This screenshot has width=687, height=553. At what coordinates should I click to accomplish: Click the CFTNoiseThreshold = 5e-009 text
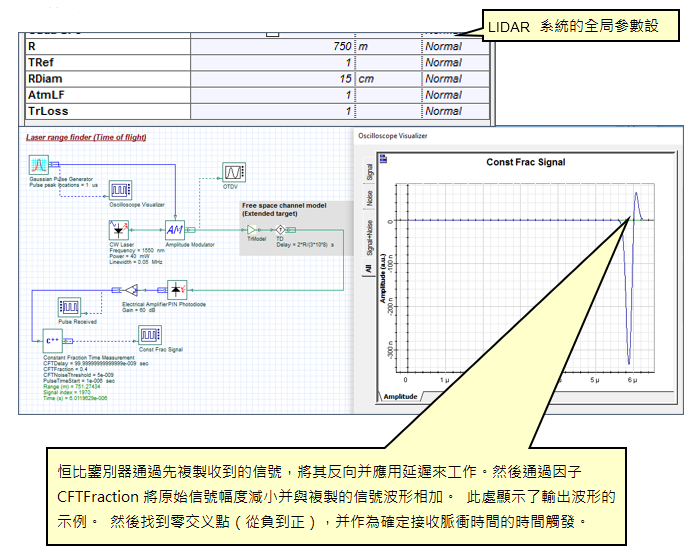point(78,375)
